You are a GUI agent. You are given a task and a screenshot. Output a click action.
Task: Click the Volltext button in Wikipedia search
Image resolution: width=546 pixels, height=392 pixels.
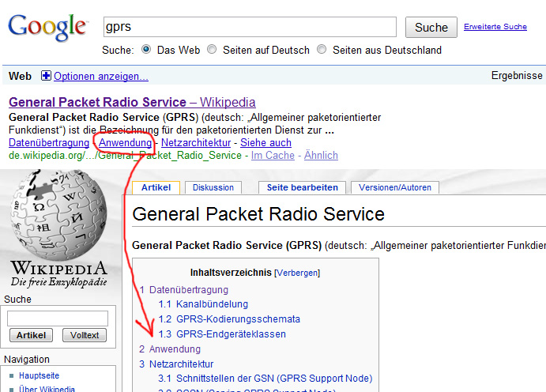85,335
